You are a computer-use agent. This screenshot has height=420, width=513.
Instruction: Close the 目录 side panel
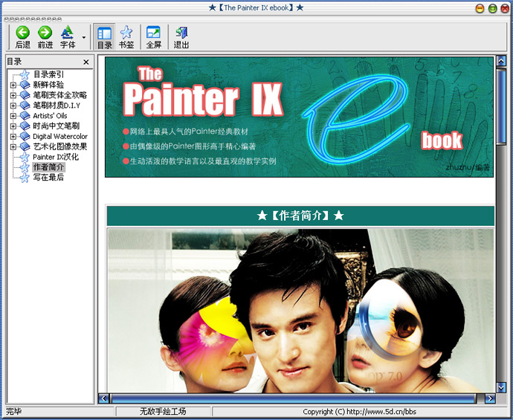[x=86, y=62]
